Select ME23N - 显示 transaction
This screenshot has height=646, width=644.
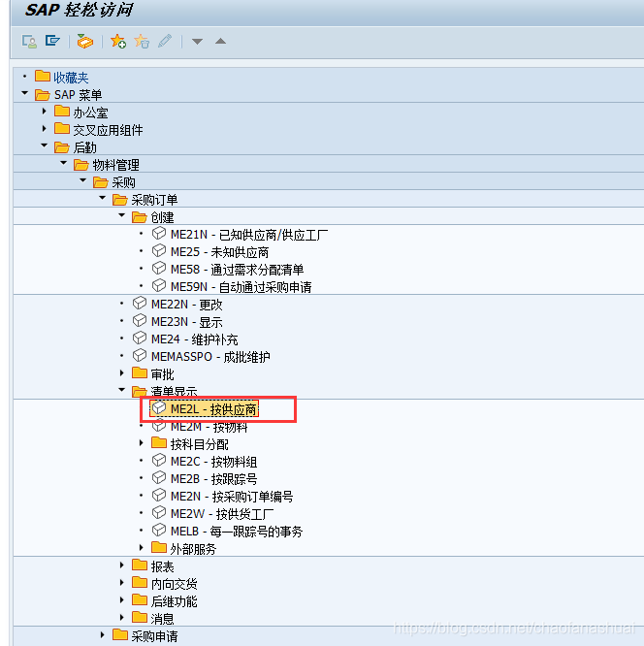186,322
